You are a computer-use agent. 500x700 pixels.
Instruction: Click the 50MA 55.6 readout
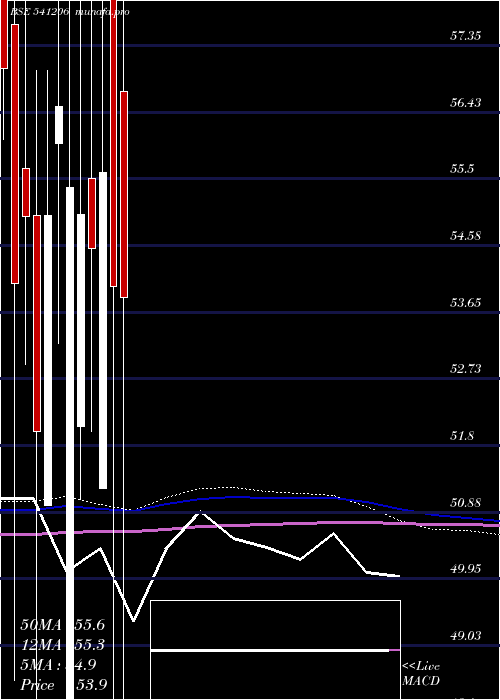pos(62,625)
